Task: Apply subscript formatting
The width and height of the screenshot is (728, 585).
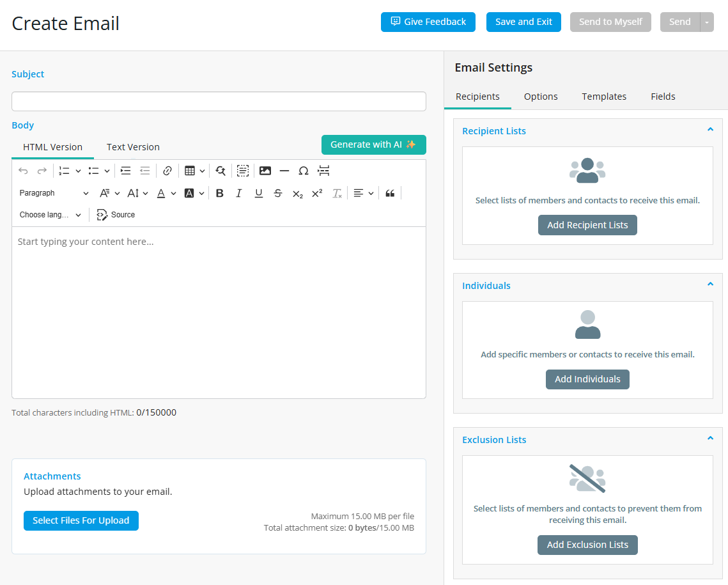Action: click(x=298, y=193)
